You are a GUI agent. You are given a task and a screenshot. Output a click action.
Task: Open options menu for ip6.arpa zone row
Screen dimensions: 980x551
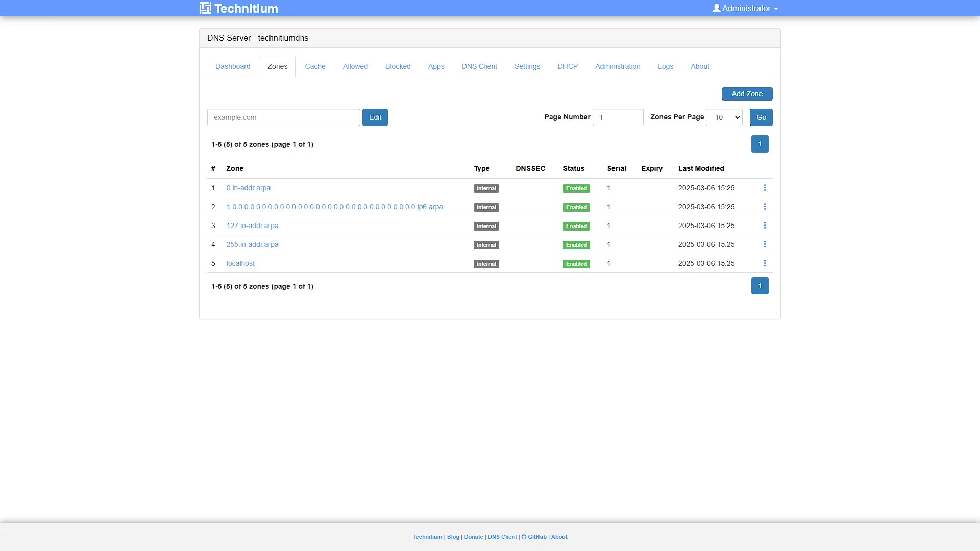coord(765,207)
